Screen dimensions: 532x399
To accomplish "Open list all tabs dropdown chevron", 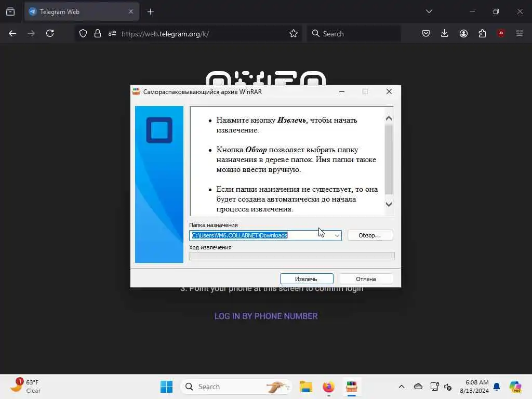I will tap(429, 11).
